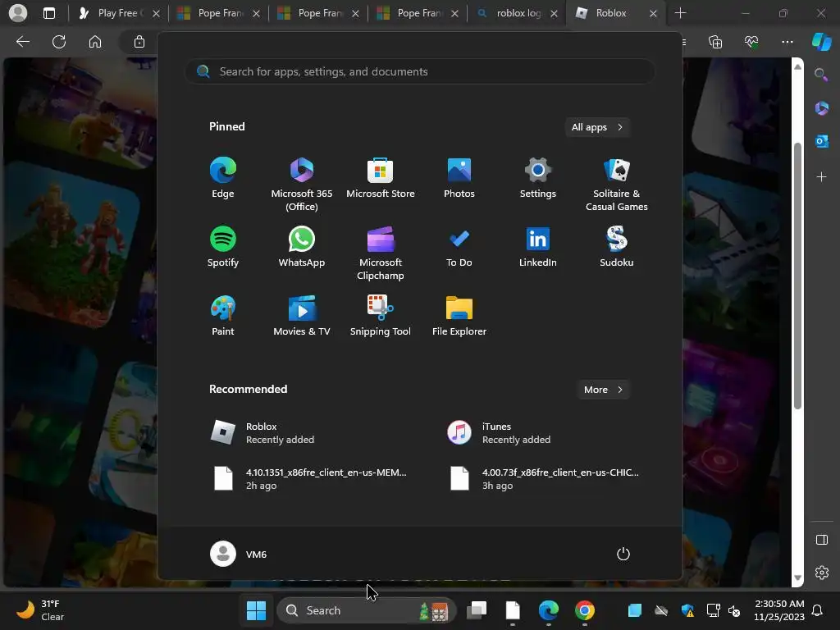
Task: Go to the Edge home page
Action: (x=95, y=42)
